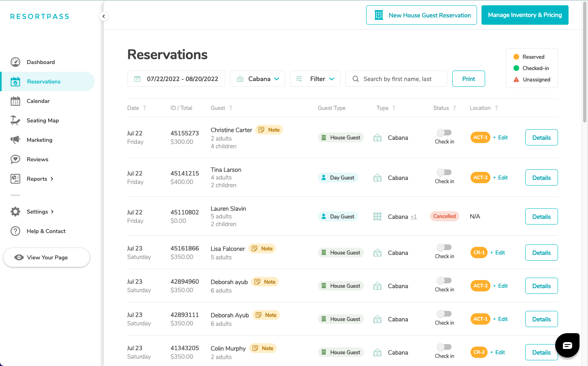The height and width of the screenshot is (366, 588).
Task: Click the cabana icon in Cabana filter
Action: coord(240,79)
